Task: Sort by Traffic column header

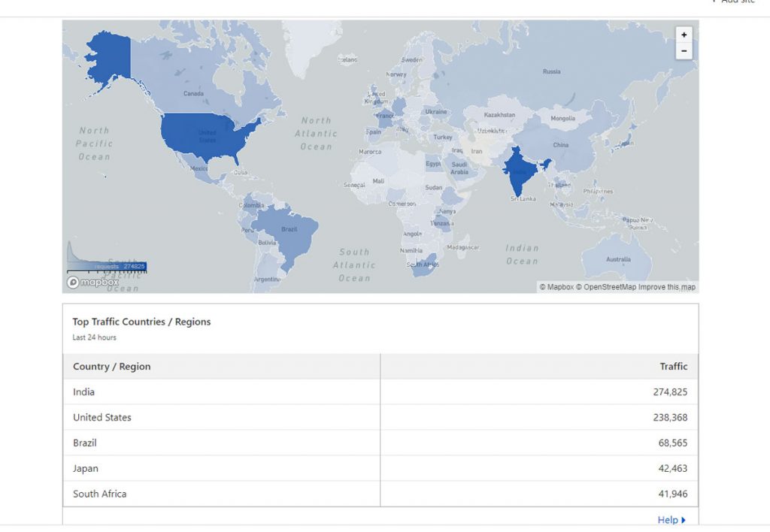Action: point(673,367)
